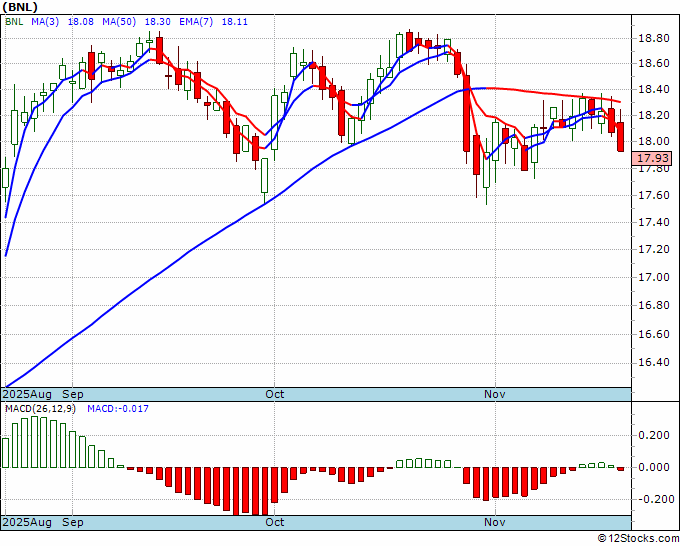This screenshot has width=680, height=546.
Task: Click the 18.60 price axis label
Action: 654,64
